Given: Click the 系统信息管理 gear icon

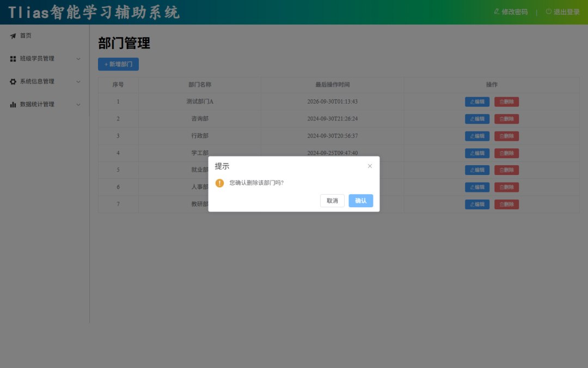Looking at the screenshot, I should coord(13,81).
